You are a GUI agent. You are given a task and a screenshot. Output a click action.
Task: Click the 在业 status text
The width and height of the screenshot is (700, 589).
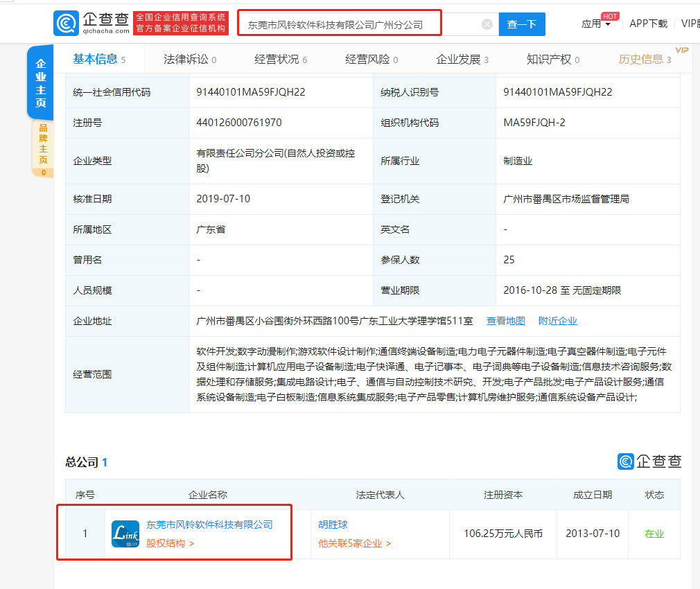coord(654,534)
